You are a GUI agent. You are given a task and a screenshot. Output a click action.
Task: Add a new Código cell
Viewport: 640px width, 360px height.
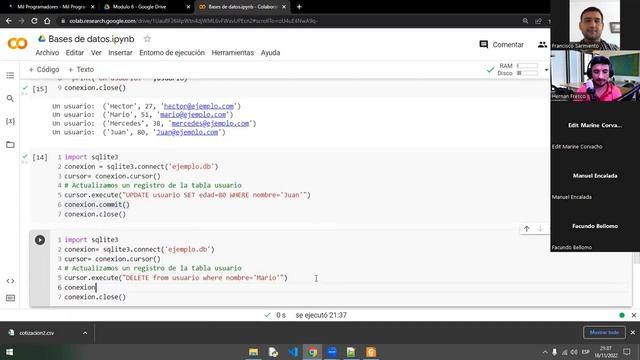click(44, 69)
